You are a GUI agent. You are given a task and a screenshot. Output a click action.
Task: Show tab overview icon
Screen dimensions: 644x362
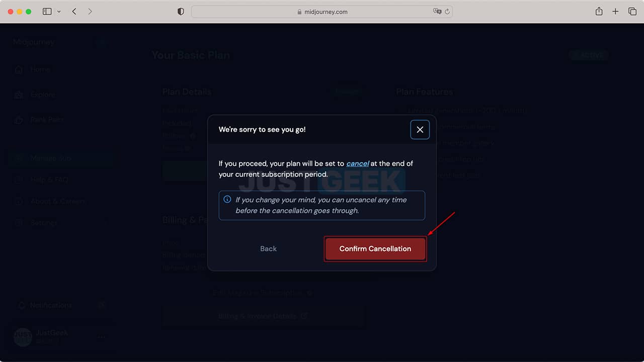[632, 11]
